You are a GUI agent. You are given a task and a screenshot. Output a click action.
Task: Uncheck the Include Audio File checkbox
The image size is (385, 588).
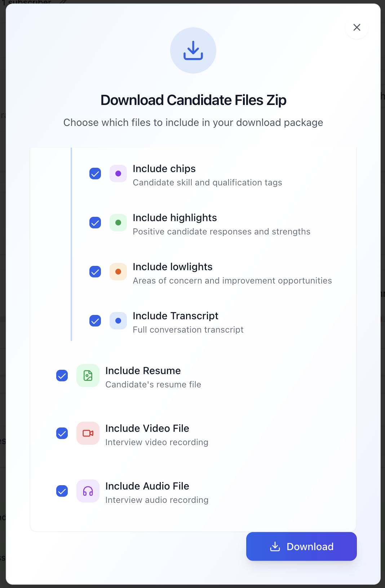(62, 491)
